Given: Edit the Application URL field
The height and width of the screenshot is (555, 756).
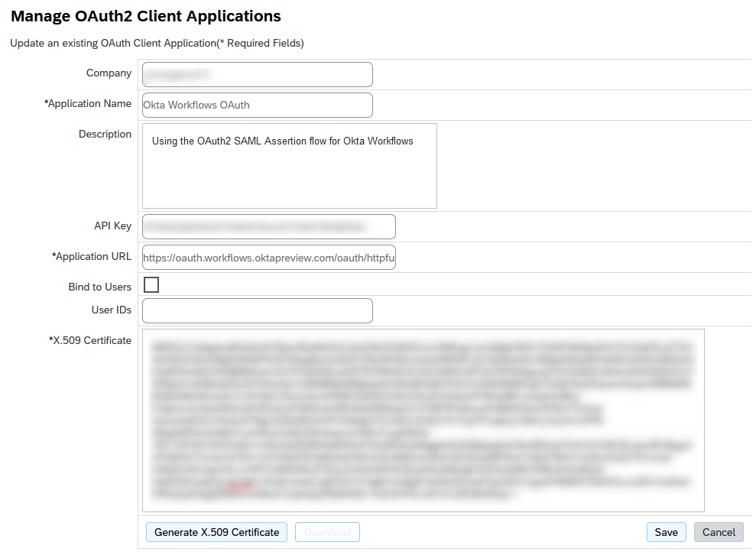Looking at the screenshot, I should (x=269, y=258).
